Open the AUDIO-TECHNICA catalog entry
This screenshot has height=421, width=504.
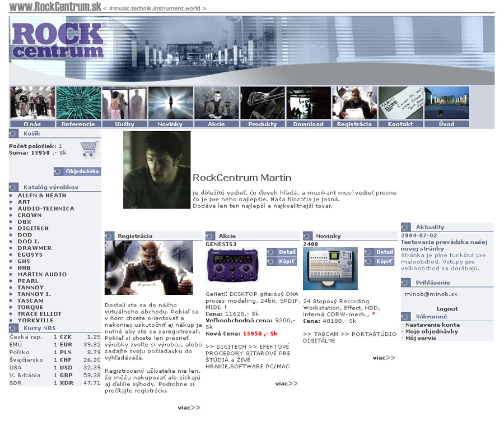[46, 209]
